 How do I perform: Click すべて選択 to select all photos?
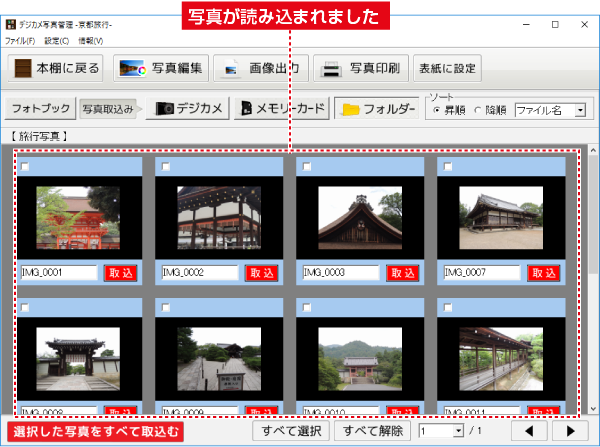[290, 431]
